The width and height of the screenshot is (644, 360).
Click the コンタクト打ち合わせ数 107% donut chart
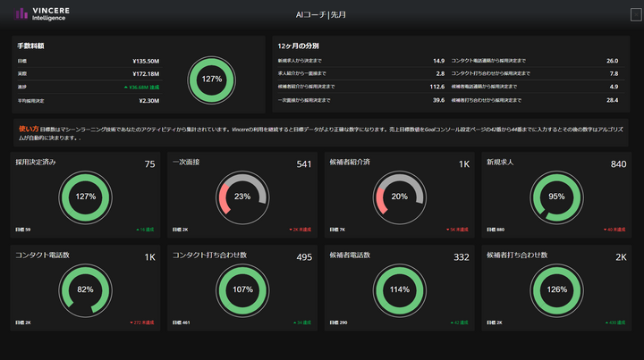[242, 289]
